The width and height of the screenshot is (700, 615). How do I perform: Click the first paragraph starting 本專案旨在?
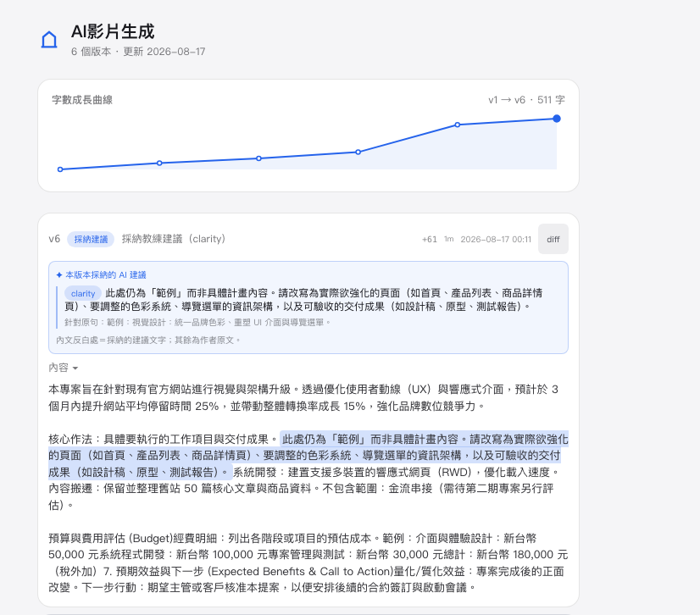pos(303,397)
